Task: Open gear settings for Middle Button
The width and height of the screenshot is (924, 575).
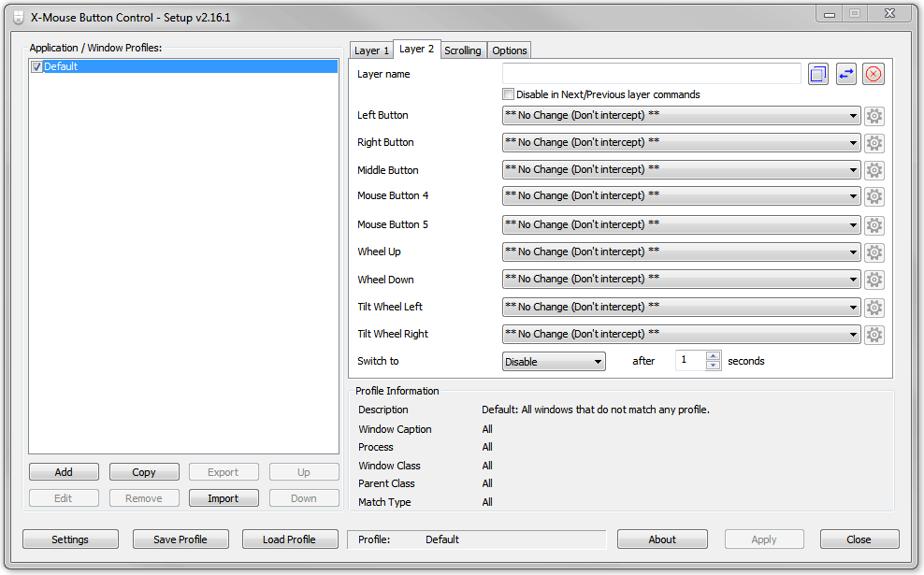Action: pos(873,170)
